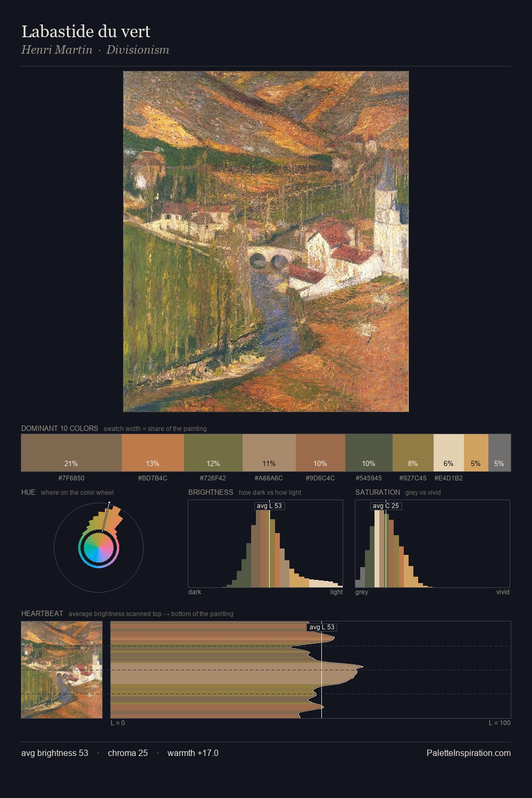This screenshot has height=798, width=532.
Task: Click the 'DOMINANT 10 COLORS' heading
Action: [x=60, y=428]
